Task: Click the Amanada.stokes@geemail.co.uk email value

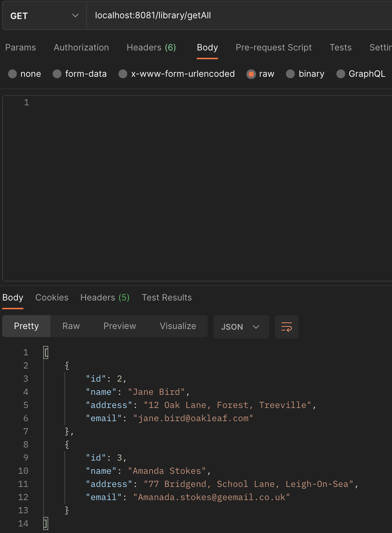Action: [x=211, y=497]
